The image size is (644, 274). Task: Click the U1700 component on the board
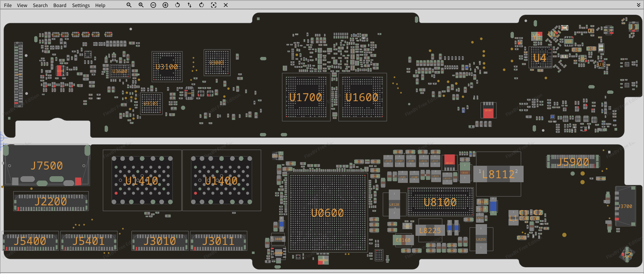tap(306, 97)
